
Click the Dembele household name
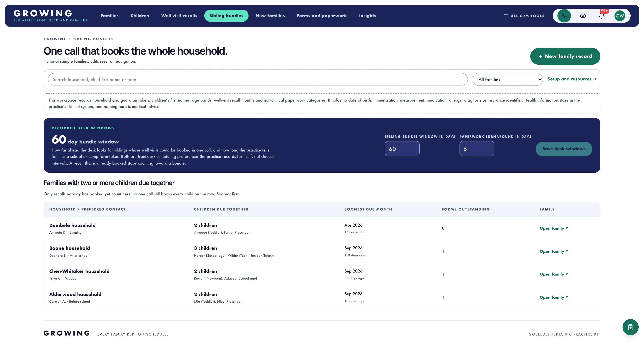[72, 225]
